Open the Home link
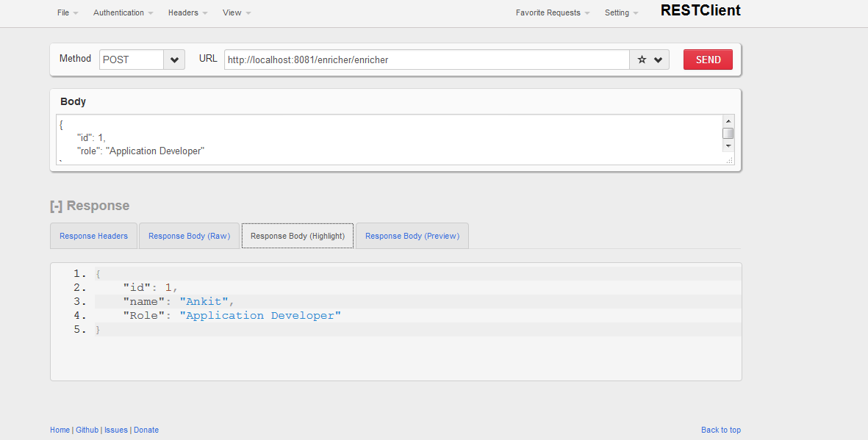Viewport: 868px width, 440px height. tap(60, 430)
